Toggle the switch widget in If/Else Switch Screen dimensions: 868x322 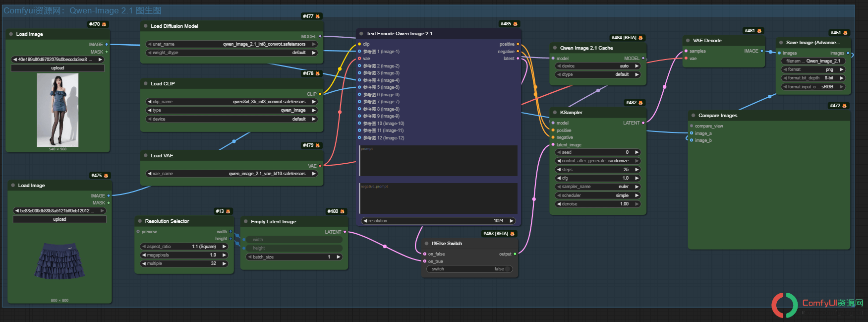469,269
